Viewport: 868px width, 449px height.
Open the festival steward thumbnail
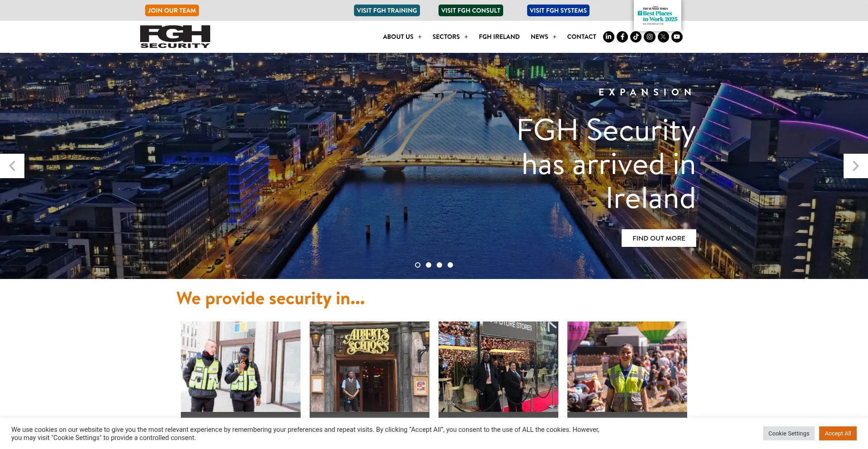pyautogui.click(x=627, y=367)
